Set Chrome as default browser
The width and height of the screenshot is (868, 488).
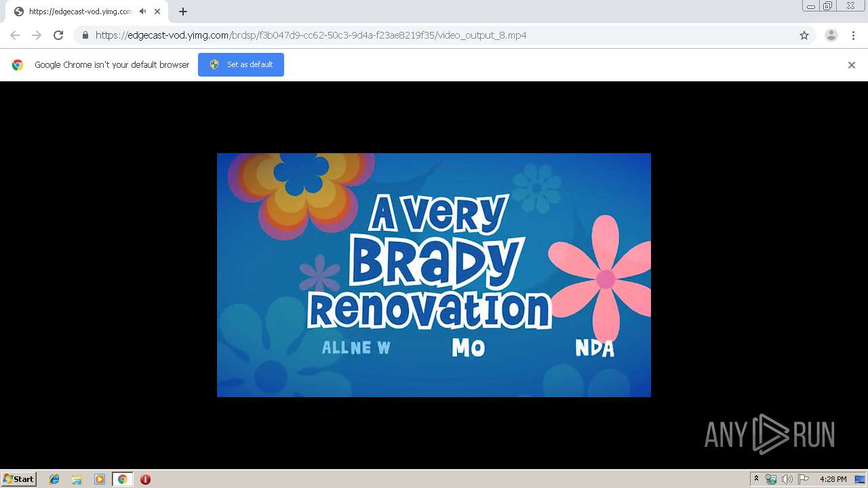coord(241,64)
